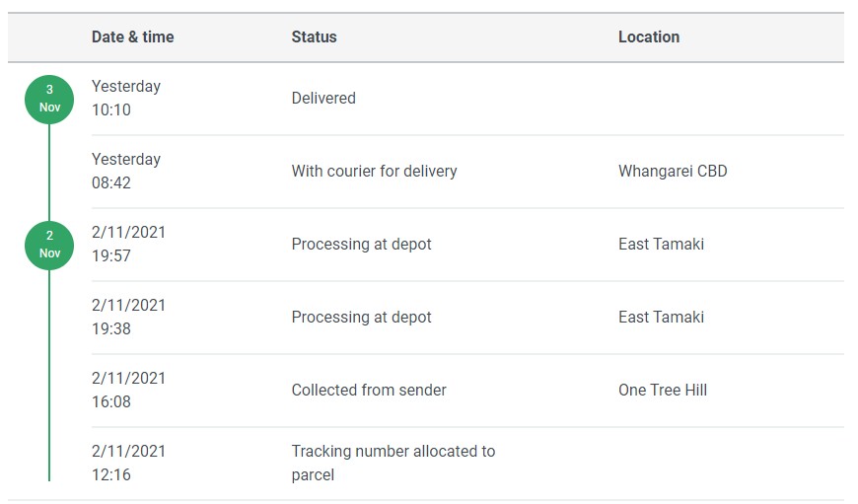The image size is (858, 504).
Task: Select the One Tree Hill location
Action: pos(663,391)
